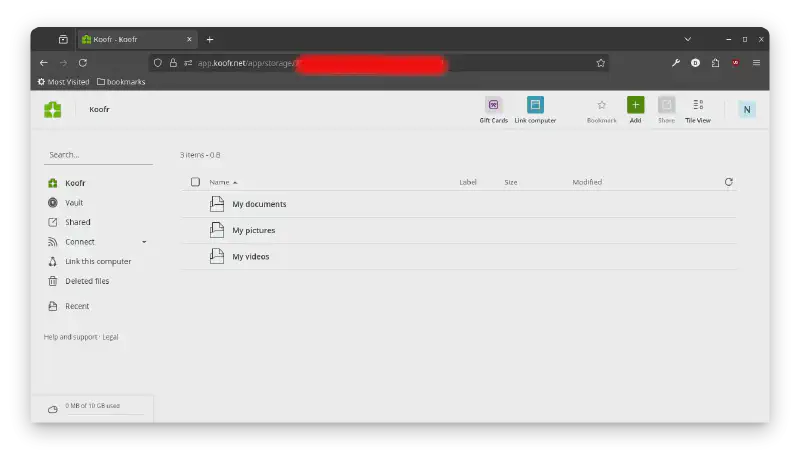Open the Link computer toolbar icon

(535, 105)
